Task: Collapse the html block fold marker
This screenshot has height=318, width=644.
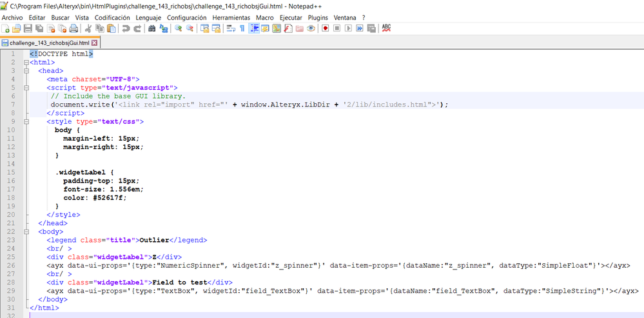Action: tap(26, 63)
